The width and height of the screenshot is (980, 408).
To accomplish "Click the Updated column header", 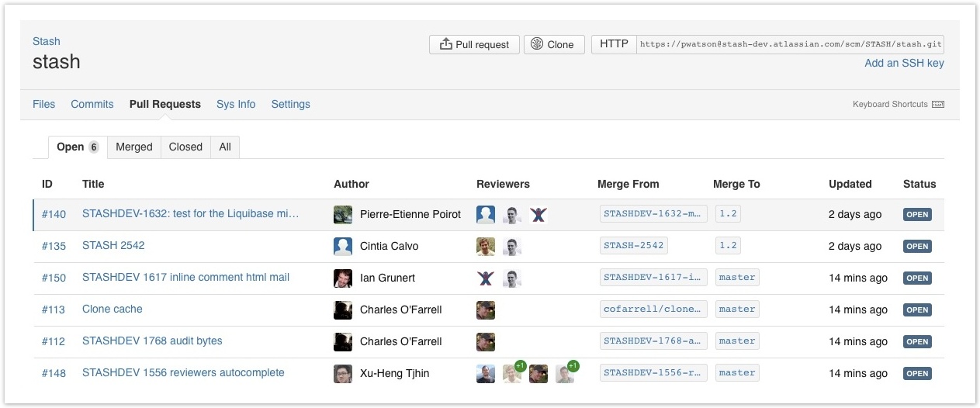I will 850,184.
